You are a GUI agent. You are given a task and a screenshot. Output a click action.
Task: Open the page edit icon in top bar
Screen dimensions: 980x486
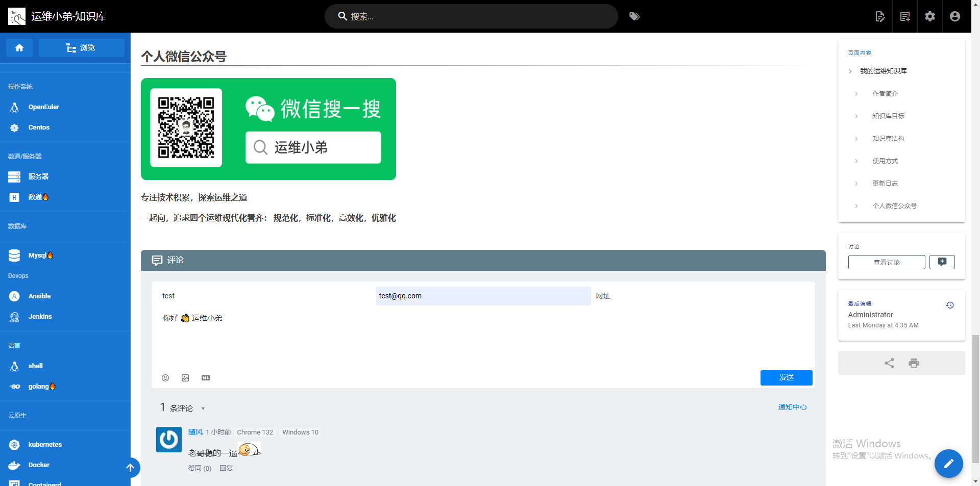coord(880,16)
